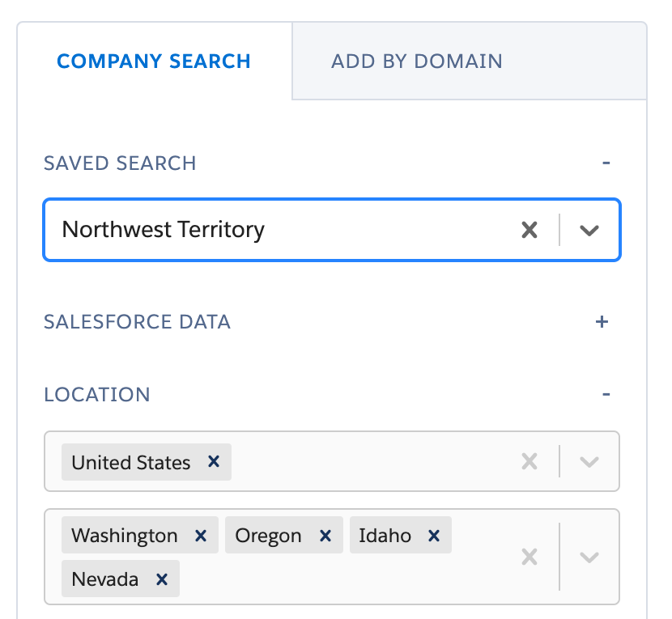Clear the Northwest Territory saved search

point(530,230)
